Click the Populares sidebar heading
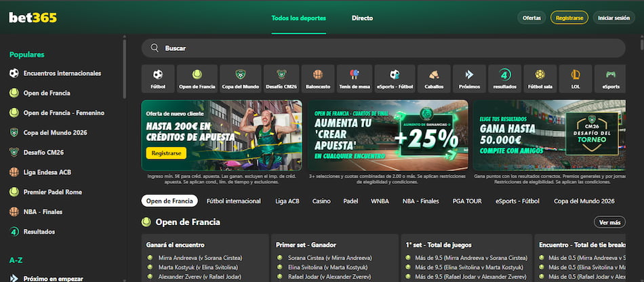The width and height of the screenshot is (644, 282). click(x=26, y=55)
